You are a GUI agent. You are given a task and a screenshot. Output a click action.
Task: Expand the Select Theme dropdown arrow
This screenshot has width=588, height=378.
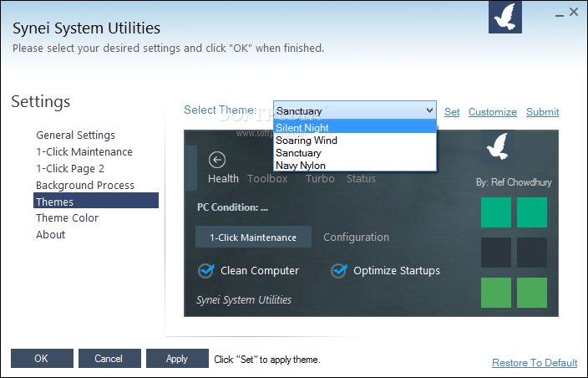pyautogui.click(x=430, y=110)
